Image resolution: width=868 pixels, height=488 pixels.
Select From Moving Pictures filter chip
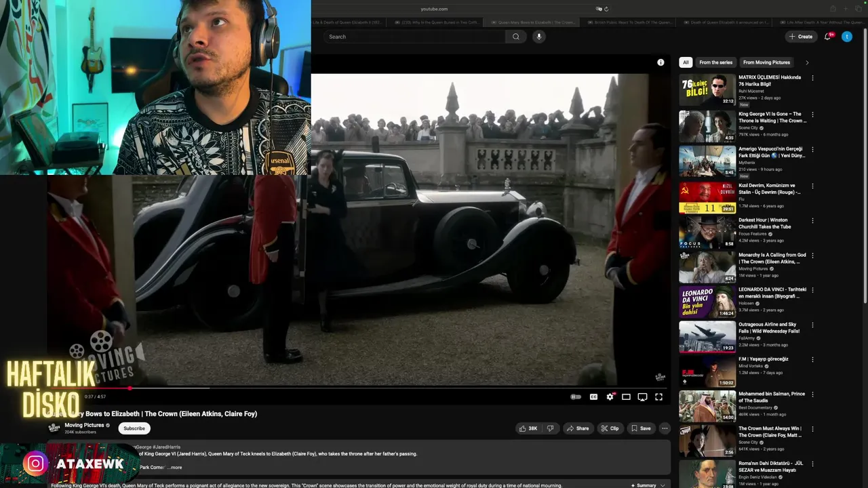click(766, 62)
